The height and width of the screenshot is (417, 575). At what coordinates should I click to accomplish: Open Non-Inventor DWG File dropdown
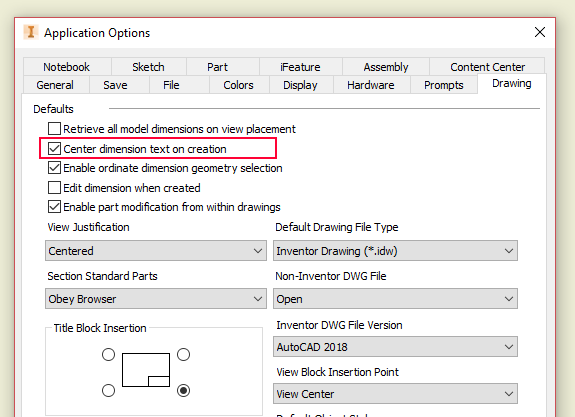click(395, 299)
